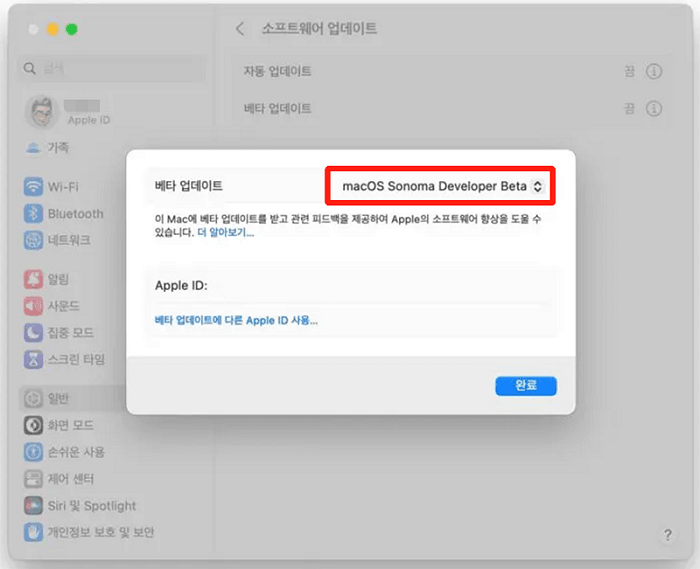Select the Siri 및 Spotlight sidebar label
Screen dimensions: 700x569
pyautogui.click(x=92, y=506)
